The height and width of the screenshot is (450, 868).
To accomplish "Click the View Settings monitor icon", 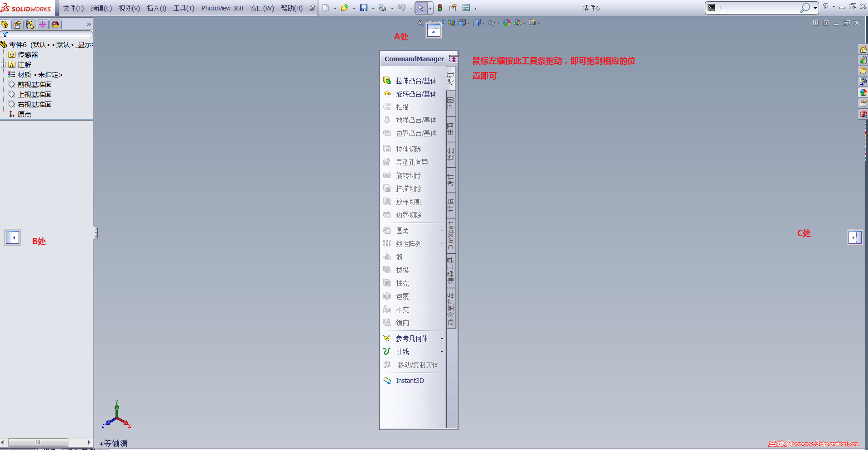I will click(532, 23).
